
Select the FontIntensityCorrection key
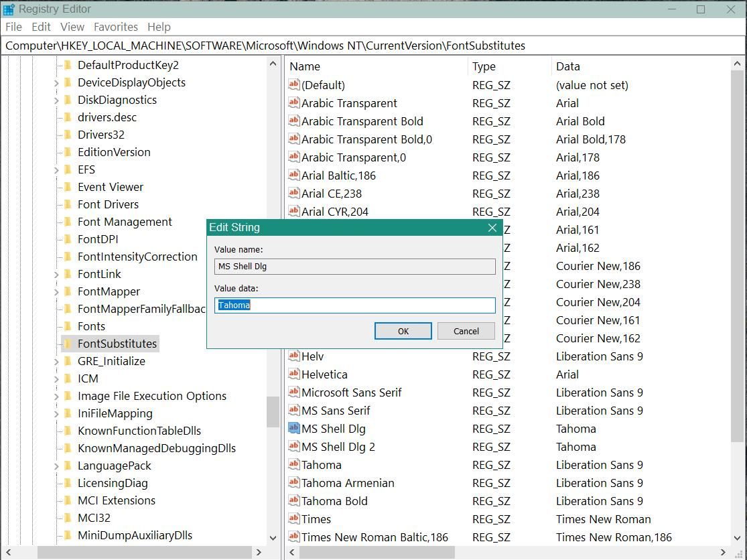tap(137, 256)
